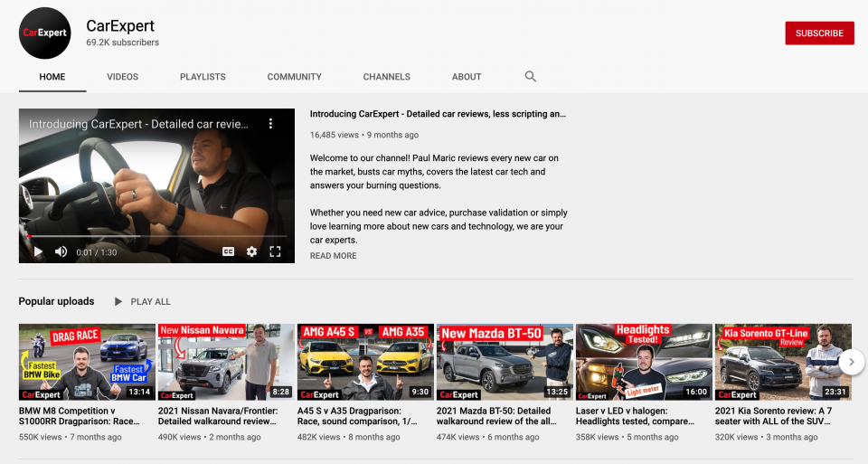Expand description with Read More

[334, 256]
